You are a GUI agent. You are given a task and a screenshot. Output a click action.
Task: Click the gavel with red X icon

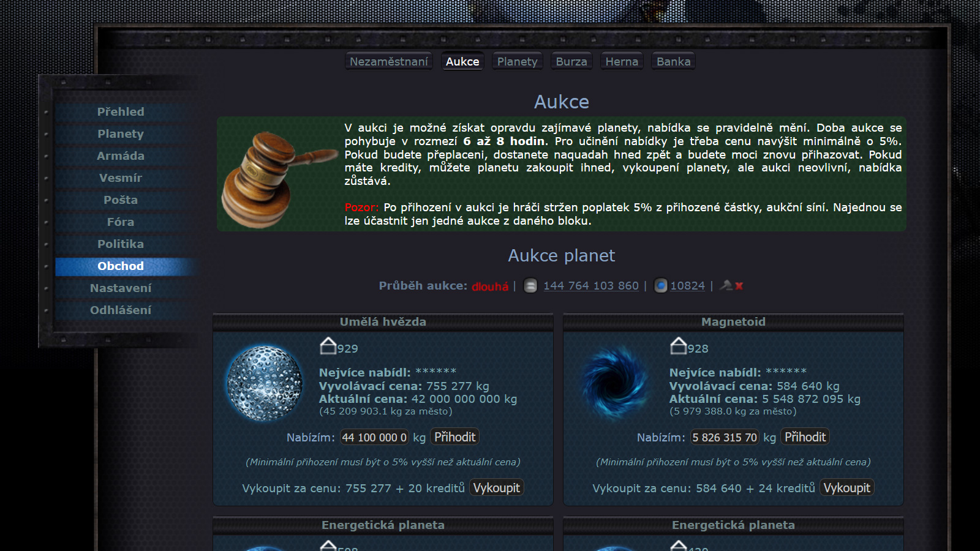[731, 285]
